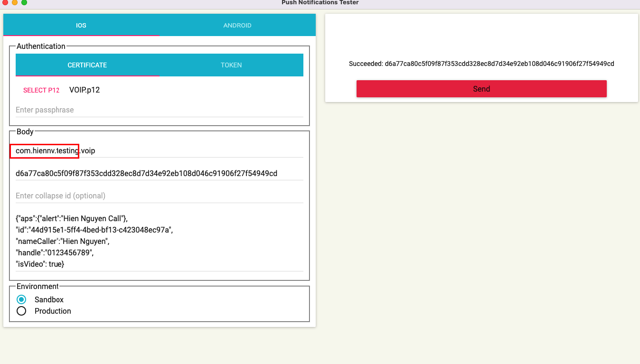Select the IOS platform tab
640x364 pixels.
click(x=81, y=25)
